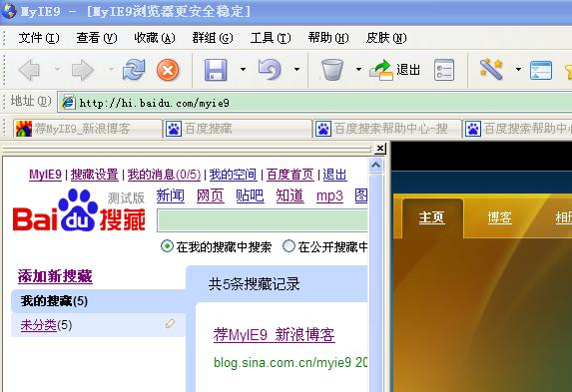Open dropdown arrow beside the save icon
Viewport: 572px width, 392px height.
pyautogui.click(x=243, y=69)
